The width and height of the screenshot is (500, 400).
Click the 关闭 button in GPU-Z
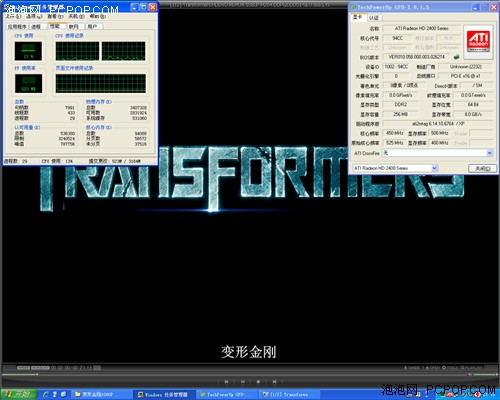482,168
